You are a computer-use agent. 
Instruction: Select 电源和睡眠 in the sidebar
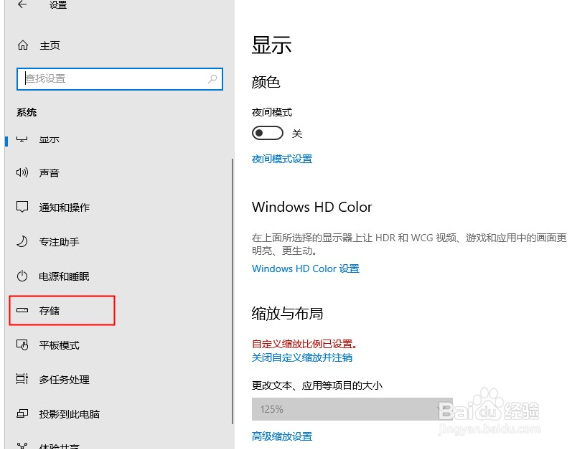pyautogui.click(x=64, y=276)
